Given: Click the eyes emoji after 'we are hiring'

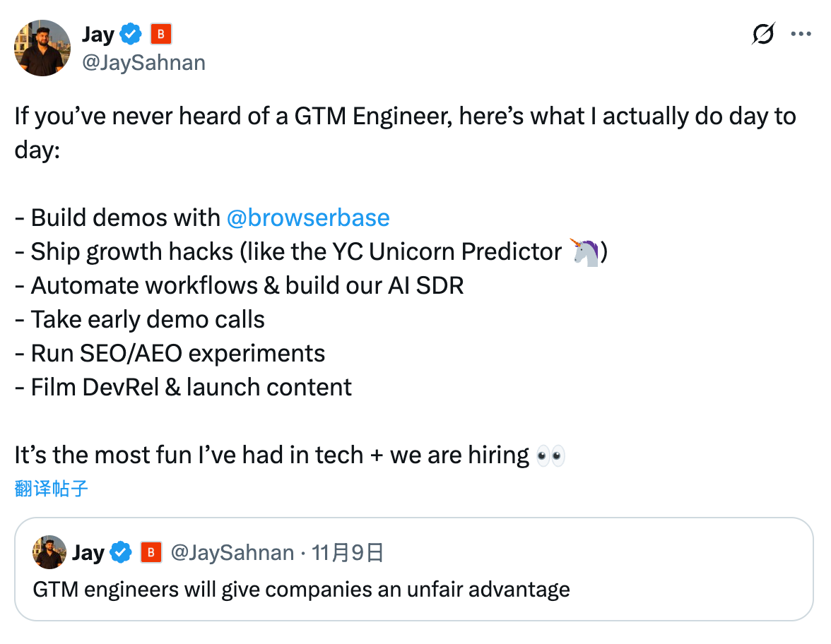Looking at the screenshot, I should coord(550,455).
